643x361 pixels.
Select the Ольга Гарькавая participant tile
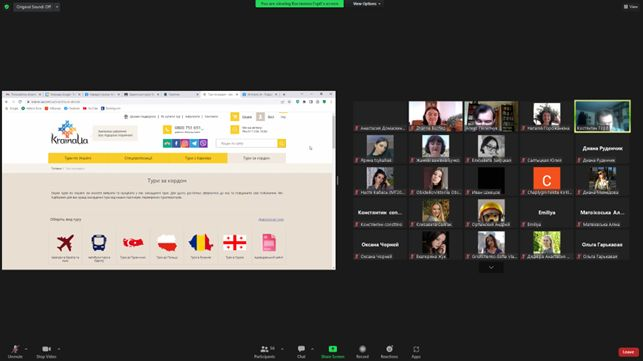coord(602,244)
